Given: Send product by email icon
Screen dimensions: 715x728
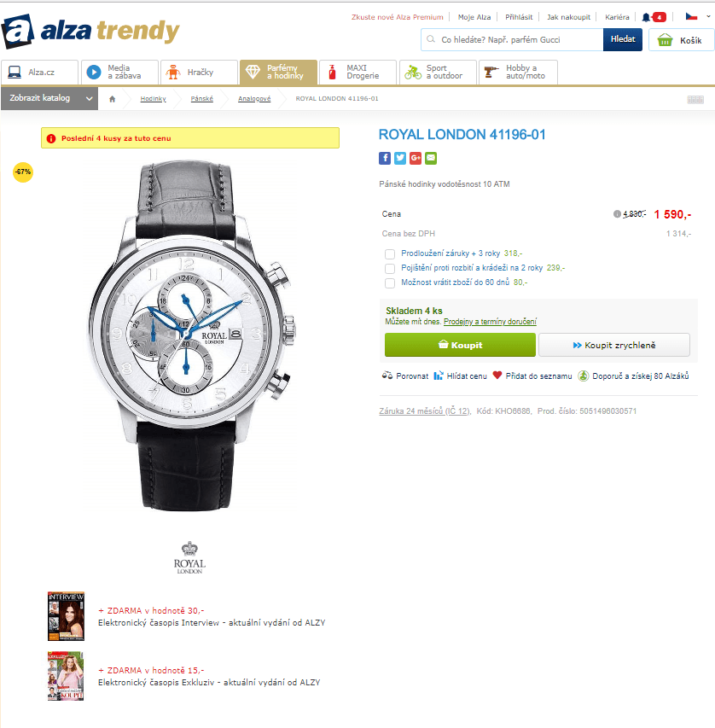Looking at the screenshot, I should (x=431, y=159).
